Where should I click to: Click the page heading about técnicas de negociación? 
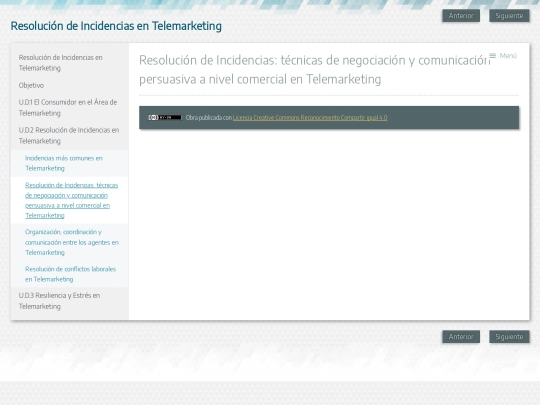314,70
